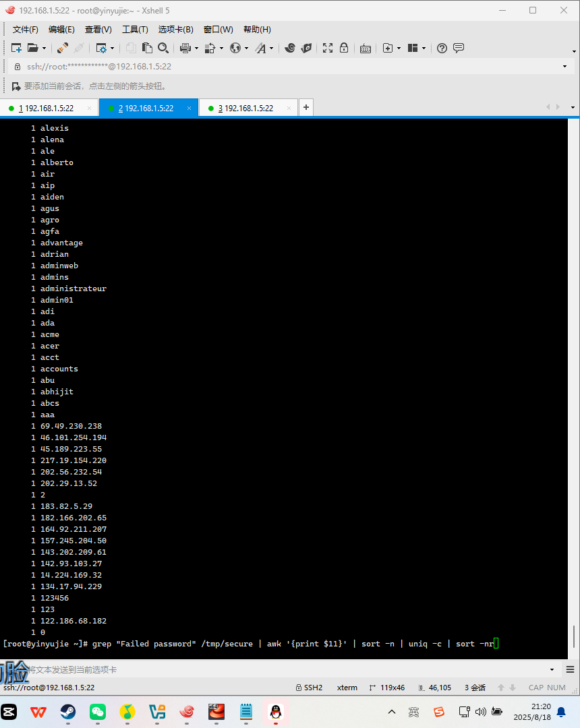Click the on-screen keyboard icon
Viewport: 580px width, 728px height.
coord(366,49)
